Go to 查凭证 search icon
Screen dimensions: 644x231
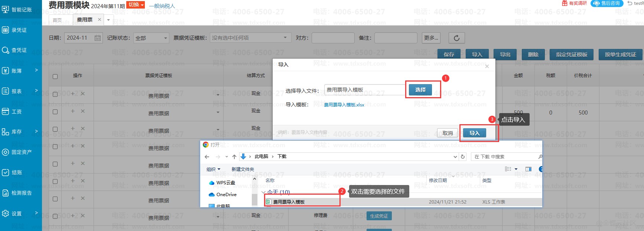tap(6, 50)
